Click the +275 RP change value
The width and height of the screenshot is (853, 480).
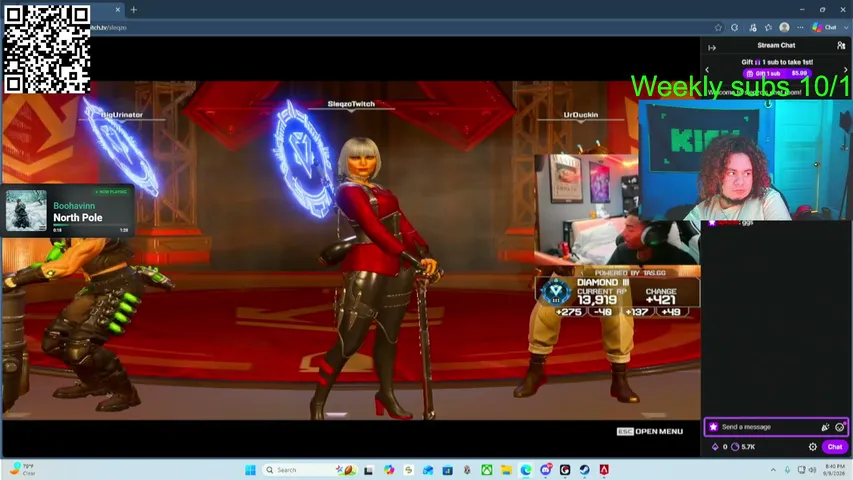coord(569,312)
